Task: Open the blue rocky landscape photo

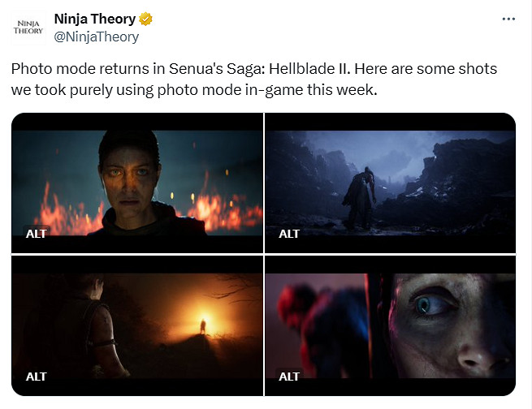Action: [x=390, y=183]
